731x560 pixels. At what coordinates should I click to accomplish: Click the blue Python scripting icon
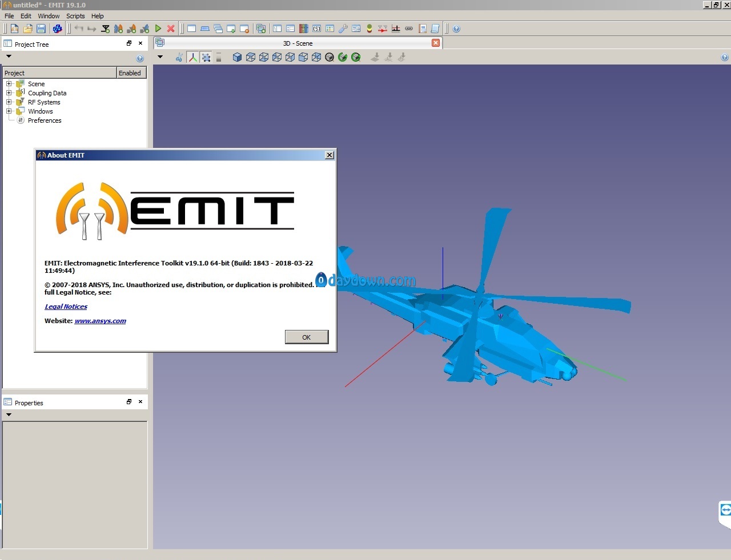[57, 29]
